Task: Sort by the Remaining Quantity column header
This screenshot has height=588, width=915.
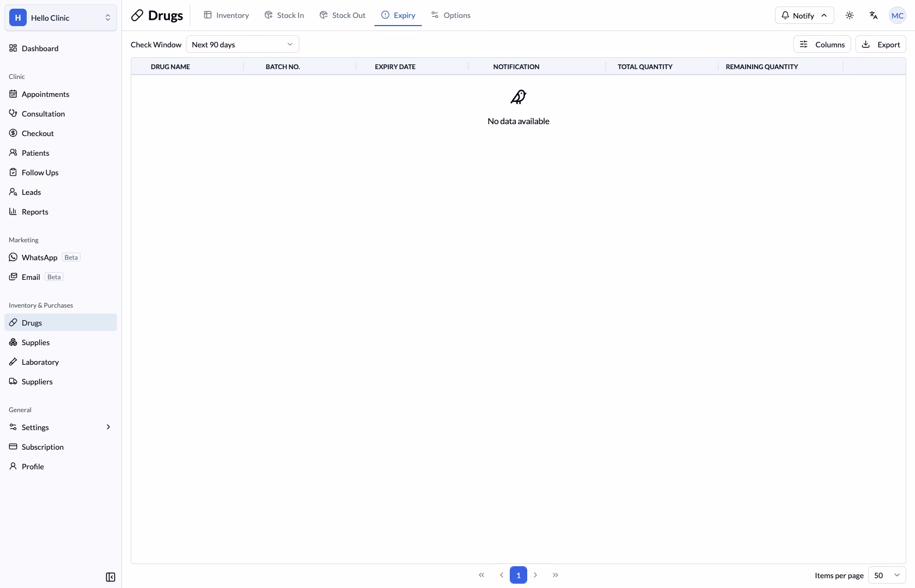Action: [x=762, y=67]
